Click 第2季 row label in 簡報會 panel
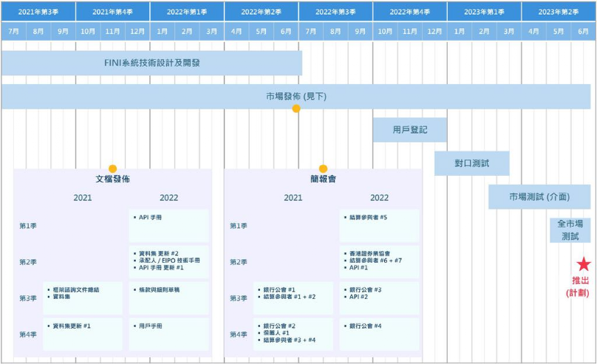The width and height of the screenshot is (597, 364). (x=239, y=262)
